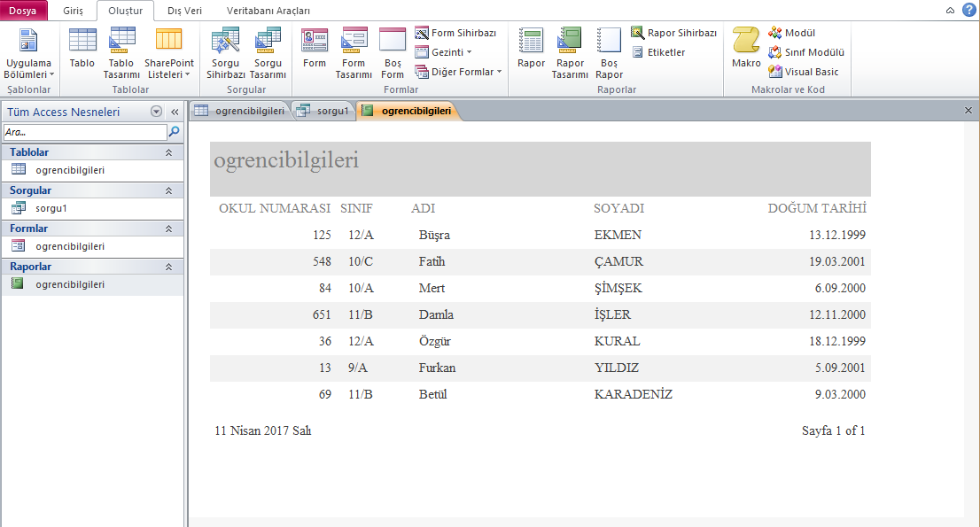Switch to the sorgu1 document tab
The image size is (980, 527).
[323, 111]
